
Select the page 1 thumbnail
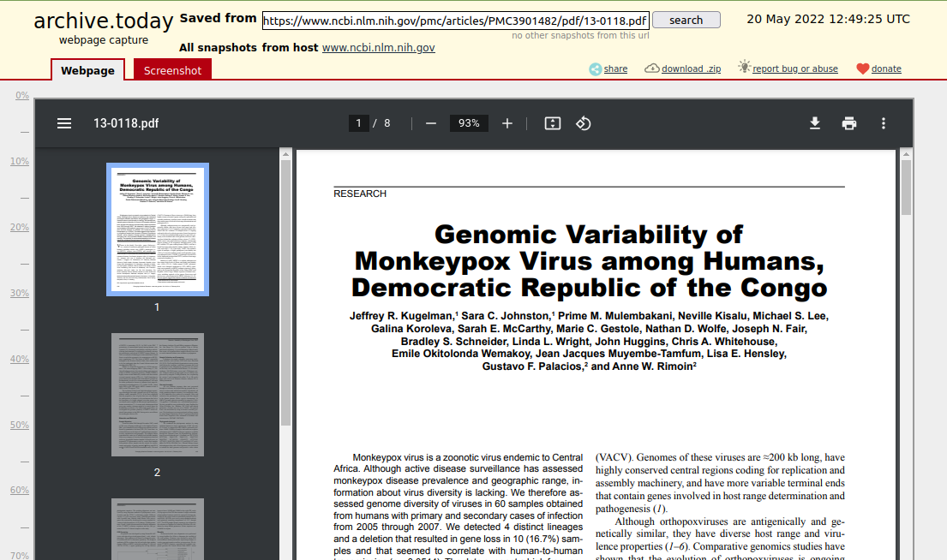coord(158,229)
